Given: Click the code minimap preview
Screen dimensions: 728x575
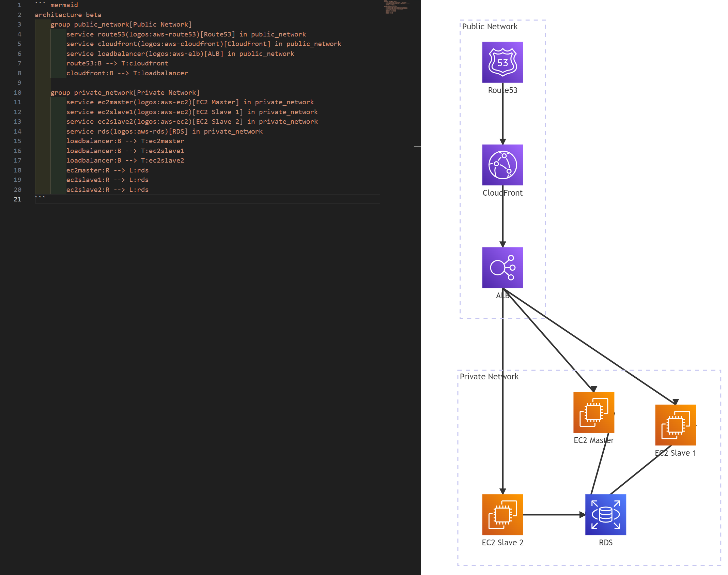Looking at the screenshot, I should (x=396, y=7).
